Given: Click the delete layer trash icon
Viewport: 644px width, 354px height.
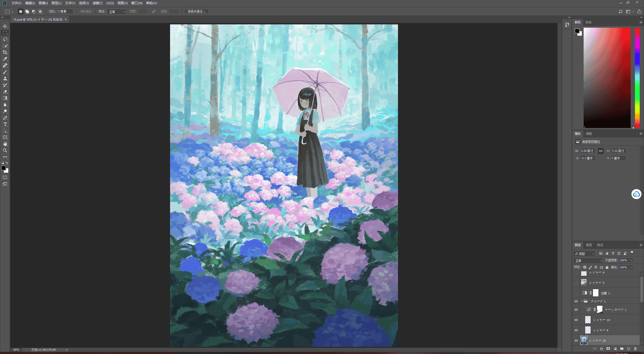Looking at the screenshot, I should coord(635,349).
